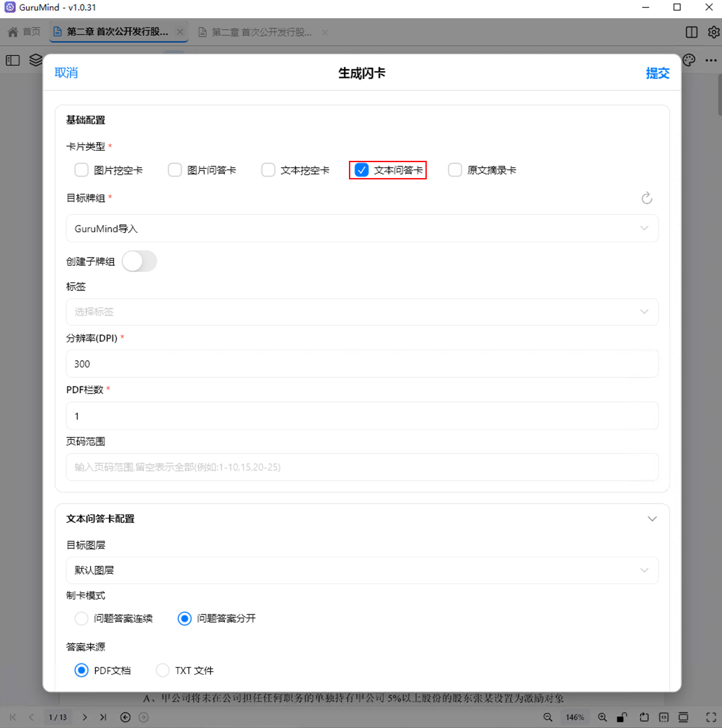The width and height of the screenshot is (722, 728).
Task: Check the 图片挖空卡 checkbox
Action: tap(81, 170)
